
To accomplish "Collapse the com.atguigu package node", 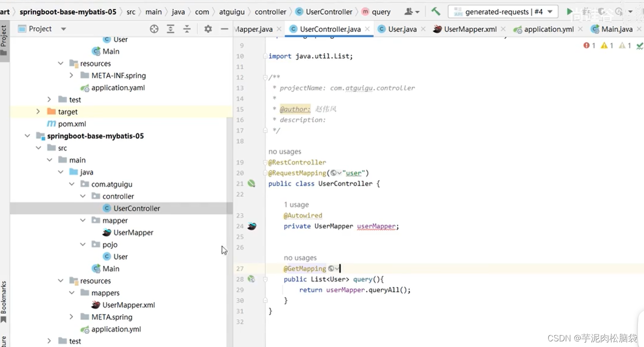I will coord(71,184).
